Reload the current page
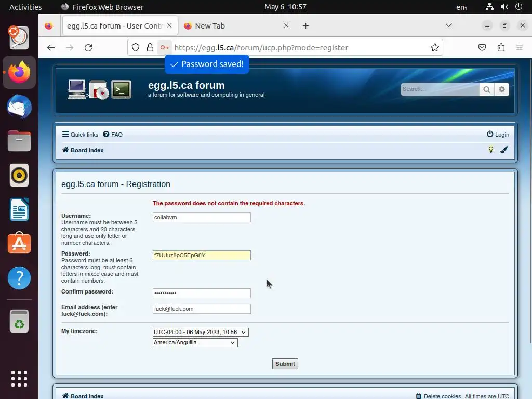 [x=88, y=47]
